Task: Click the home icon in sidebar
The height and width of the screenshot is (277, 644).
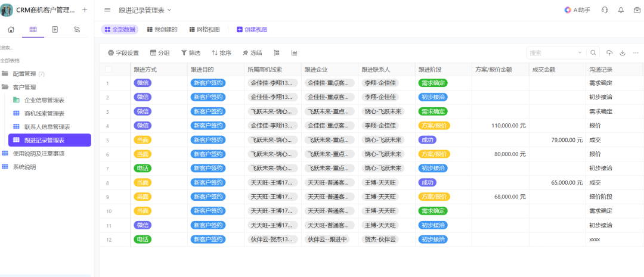Action: pyautogui.click(x=11, y=29)
